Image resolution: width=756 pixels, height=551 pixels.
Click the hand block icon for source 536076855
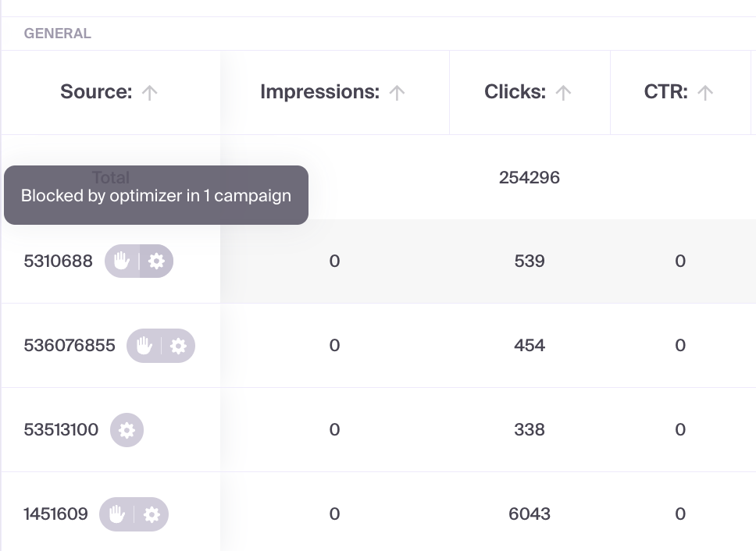(143, 346)
